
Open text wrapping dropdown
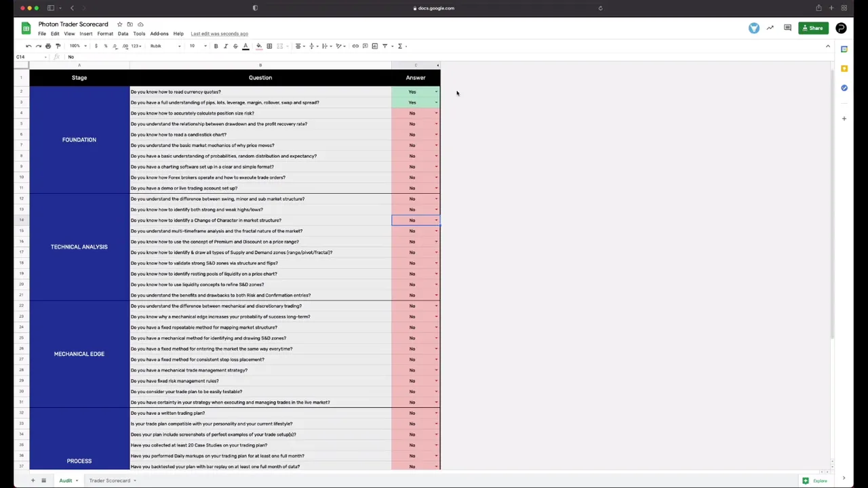coord(326,46)
